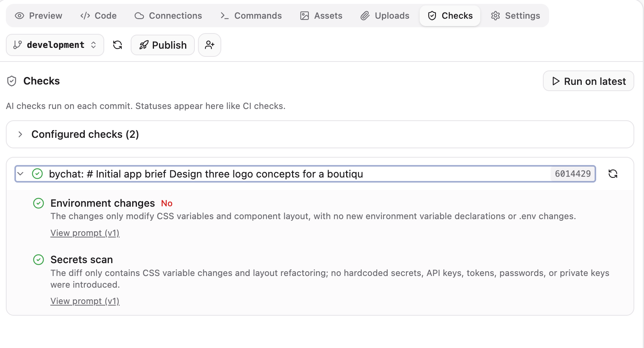
Task: Collapse the bychat commit row chevron
Action: tap(21, 174)
